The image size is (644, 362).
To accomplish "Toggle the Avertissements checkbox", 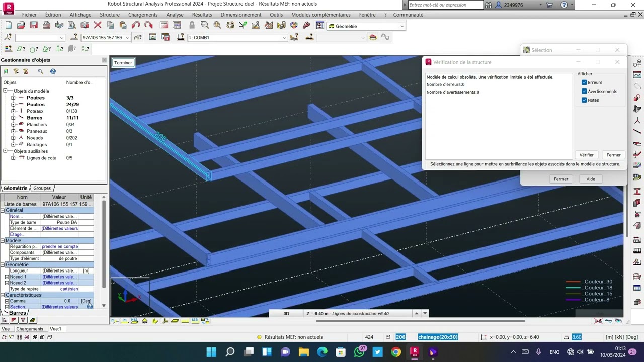I will point(584,92).
